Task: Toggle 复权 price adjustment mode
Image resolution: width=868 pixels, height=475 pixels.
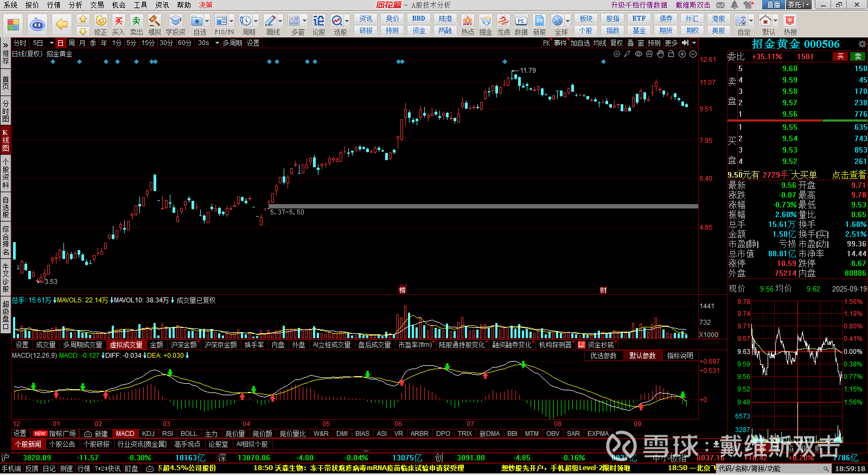Action: (617, 43)
